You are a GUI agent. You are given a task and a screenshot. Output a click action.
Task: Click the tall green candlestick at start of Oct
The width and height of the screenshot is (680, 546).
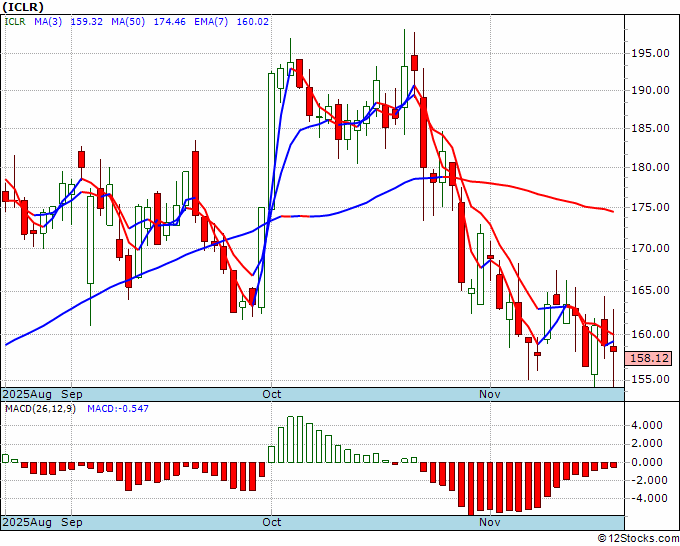click(271, 141)
